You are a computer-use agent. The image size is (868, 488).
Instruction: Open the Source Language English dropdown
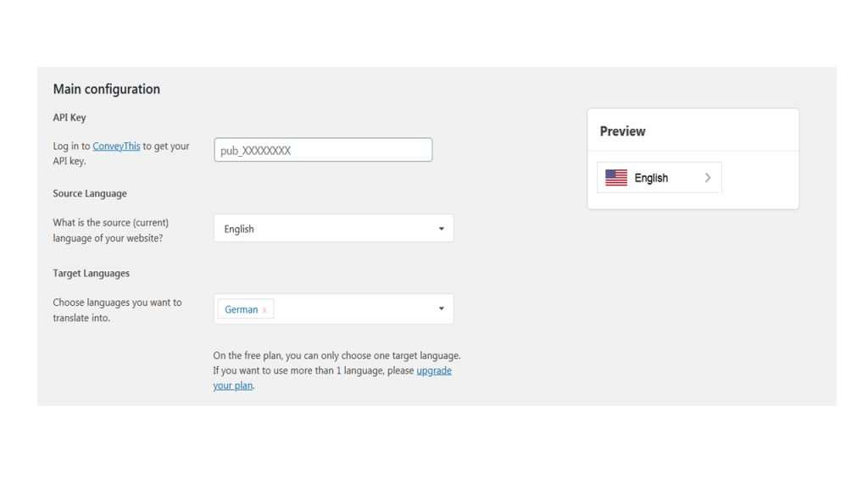pos(333,229)
